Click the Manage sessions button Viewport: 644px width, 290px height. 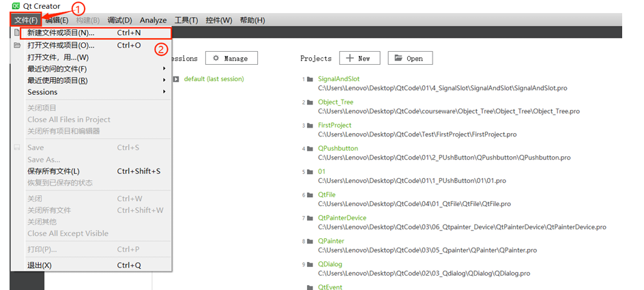coord(232,58)
